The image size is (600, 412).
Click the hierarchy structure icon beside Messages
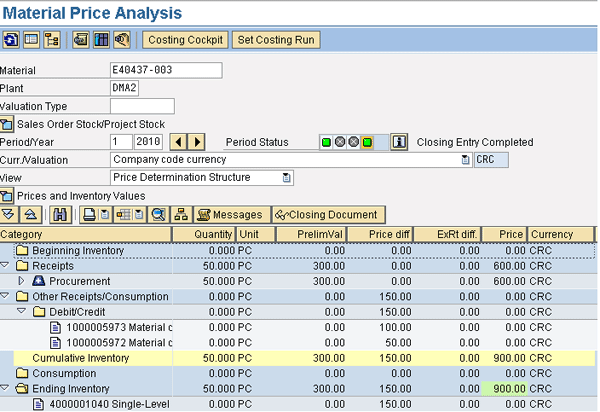click(181, 215)
